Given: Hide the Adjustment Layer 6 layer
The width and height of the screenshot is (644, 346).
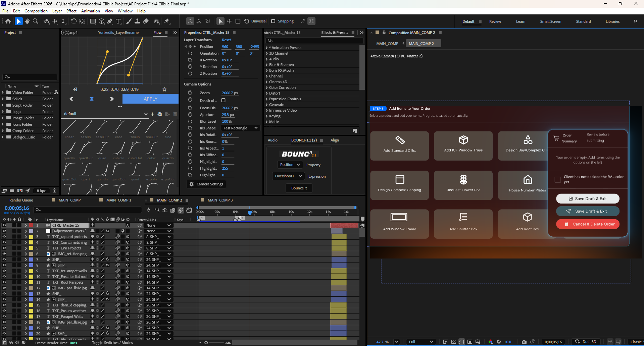Looking at the screenshot, I should pyautogui.click(x=4, y=231).
